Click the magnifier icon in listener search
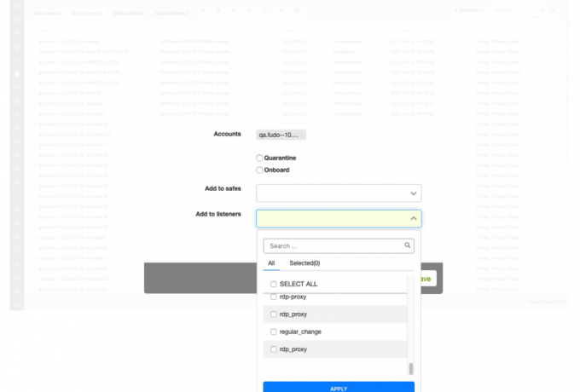Viewport: 580px width, 392px height. pyautogui.click(x=408, y=245)
